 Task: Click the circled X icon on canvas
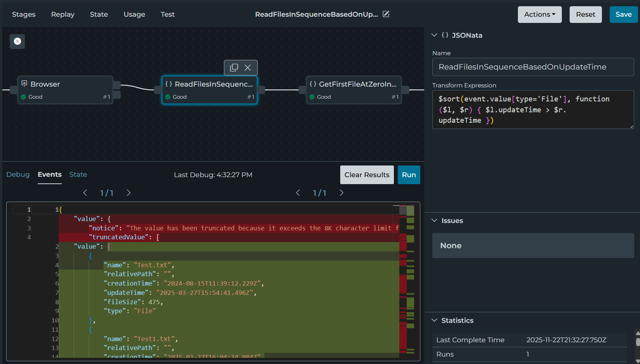[x=17, y=41]
